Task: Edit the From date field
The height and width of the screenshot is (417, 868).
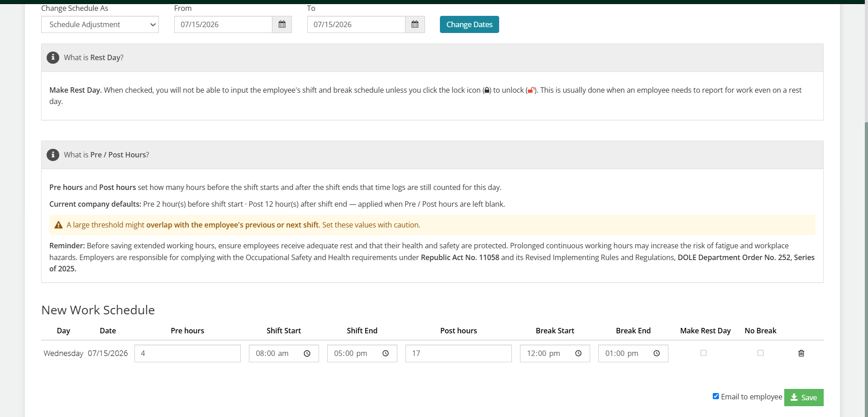Action: [x=223, y=24]
